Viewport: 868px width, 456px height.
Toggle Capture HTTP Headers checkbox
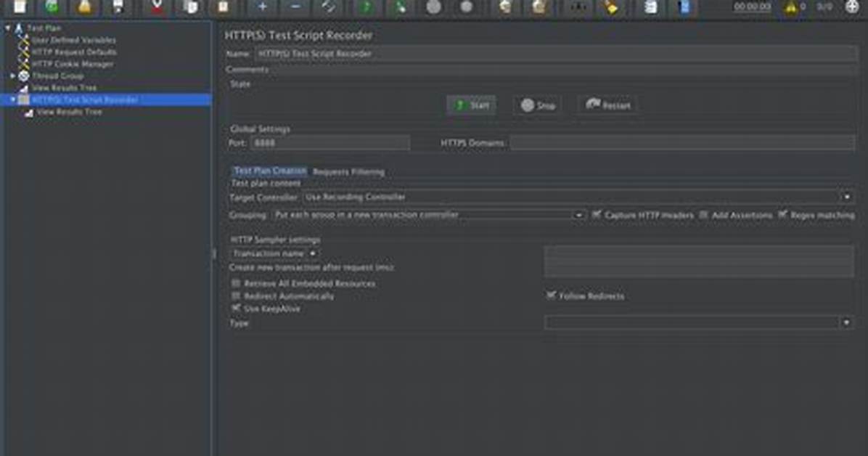click(597, 214)
